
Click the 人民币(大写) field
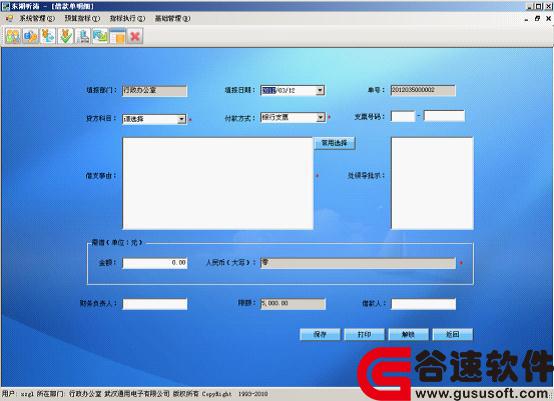click(x=358, y=263)
